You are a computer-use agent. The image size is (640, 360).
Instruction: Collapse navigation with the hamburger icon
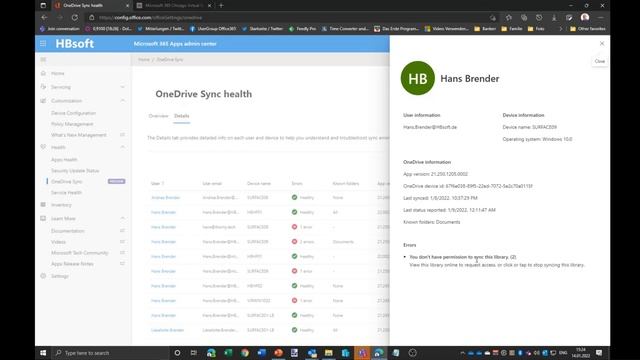43,60
